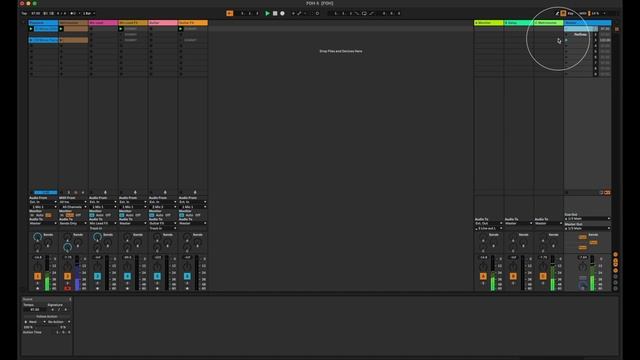Select the Guitar FX track header
640x360 pixels.
point(193,23)
